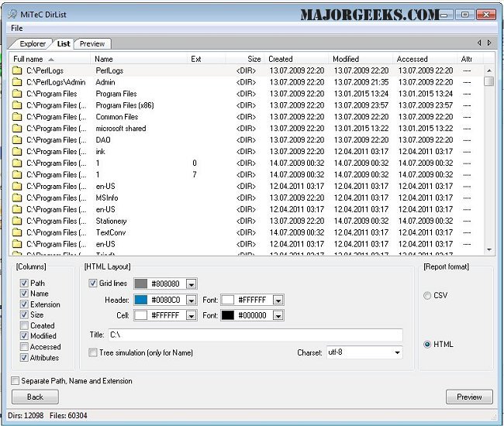Click into the Title input field
Viewport: 504px width, 426px height.
[x=255, y=335]
